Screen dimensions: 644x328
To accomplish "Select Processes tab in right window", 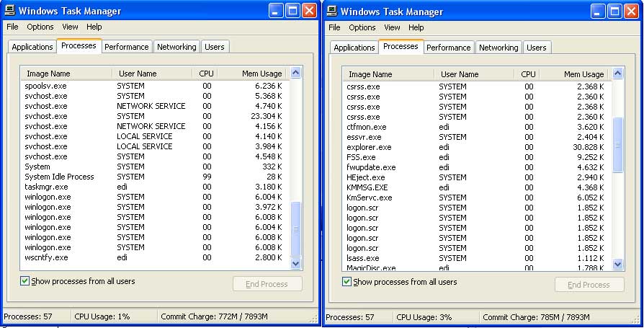I will (401, 46).
